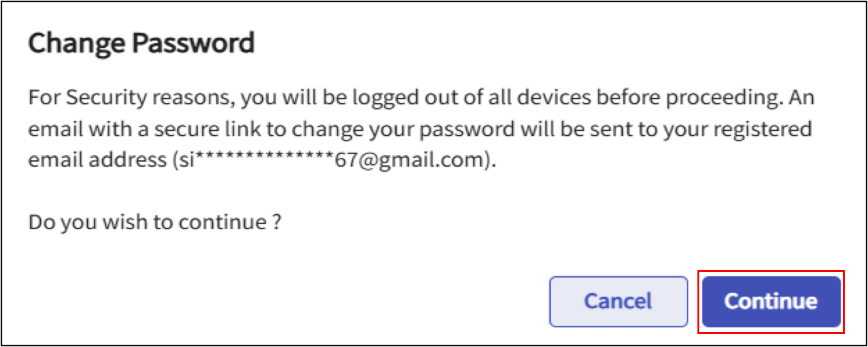Click the word "For" starting the message
Screen dimensions: 868x347
click(44, 98)
